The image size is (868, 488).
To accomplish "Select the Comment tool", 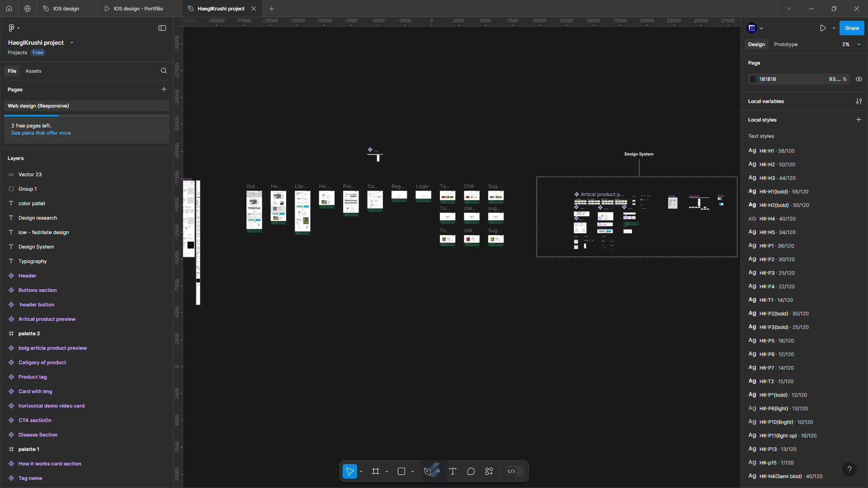I will tap(471, 471).
